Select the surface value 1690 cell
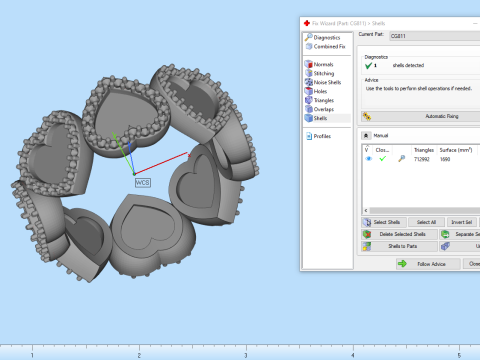The height and width of the screenshot is (360, 480). (445, 159)
